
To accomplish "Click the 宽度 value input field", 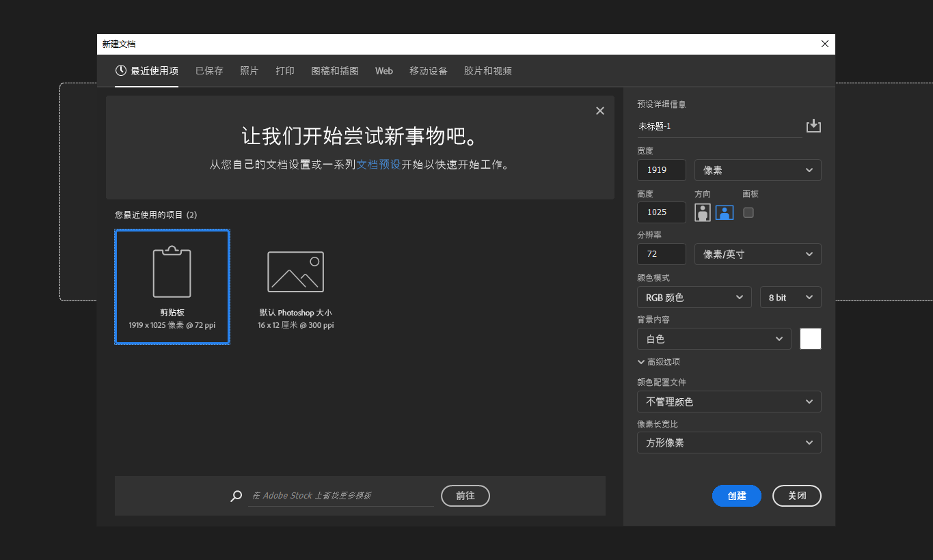I will [661, 169].
